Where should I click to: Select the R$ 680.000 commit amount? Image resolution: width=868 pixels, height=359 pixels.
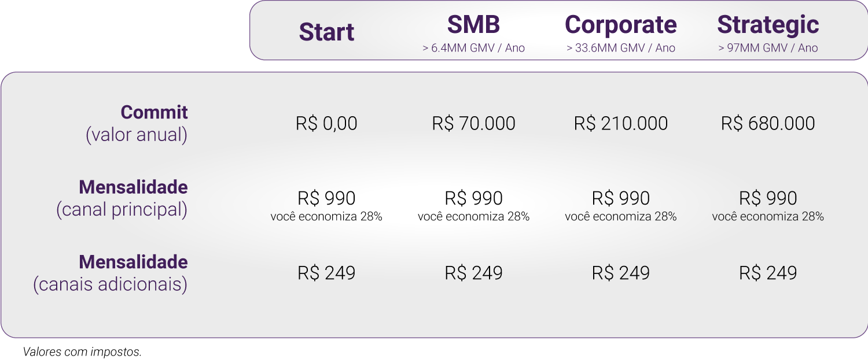[768, 124]
